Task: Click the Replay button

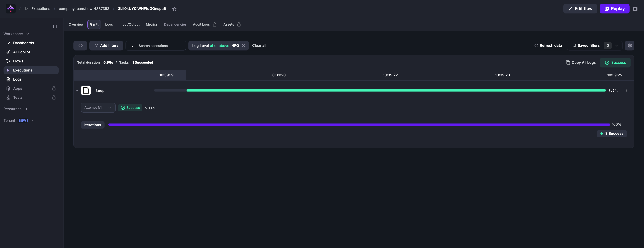Action: [614, 9]
